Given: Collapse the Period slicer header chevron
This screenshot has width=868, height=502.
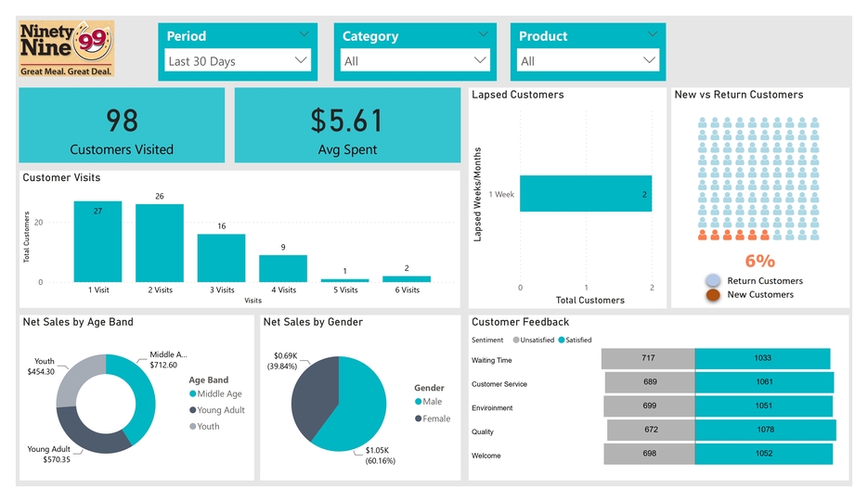Looking at the screenshot, I should (x=305, y=34).
